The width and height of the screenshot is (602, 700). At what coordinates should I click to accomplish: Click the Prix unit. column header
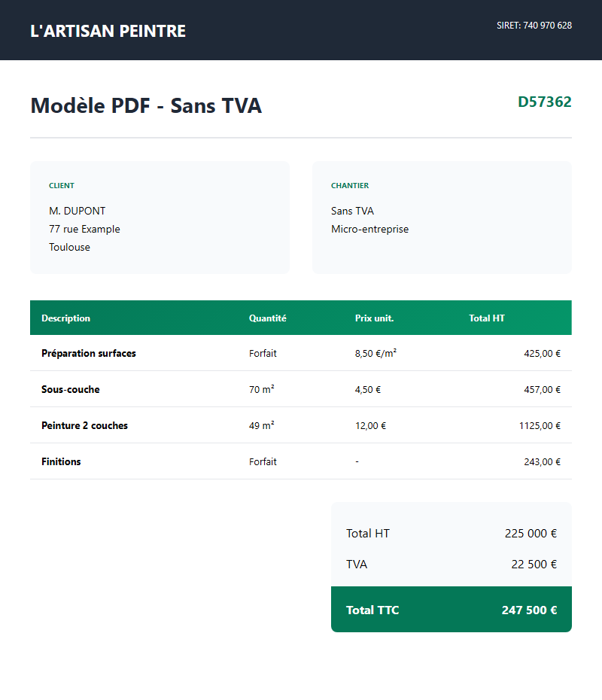tap(374, 318)
